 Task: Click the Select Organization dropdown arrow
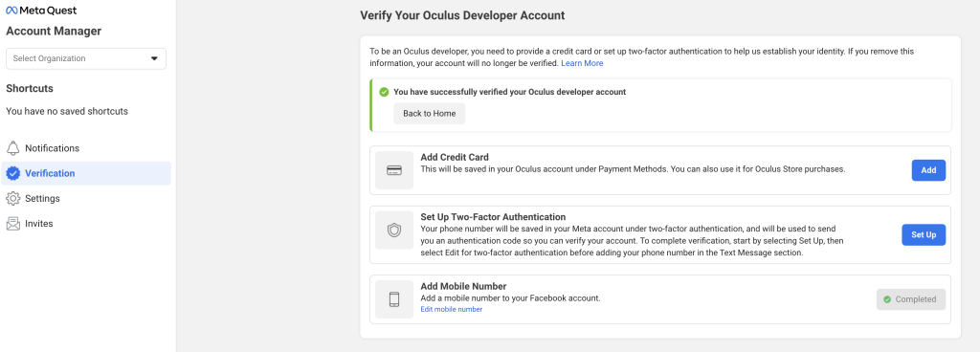154,58
